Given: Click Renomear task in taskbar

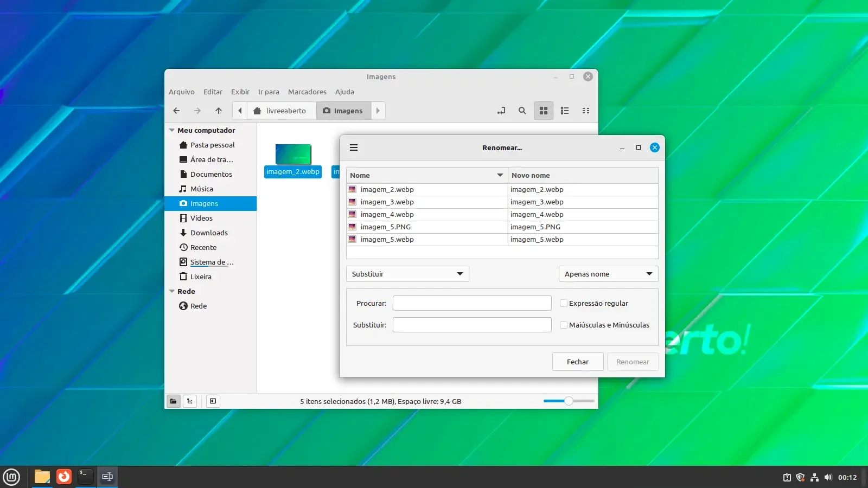Looking at the screenshot, I should (x=107, y=477).
